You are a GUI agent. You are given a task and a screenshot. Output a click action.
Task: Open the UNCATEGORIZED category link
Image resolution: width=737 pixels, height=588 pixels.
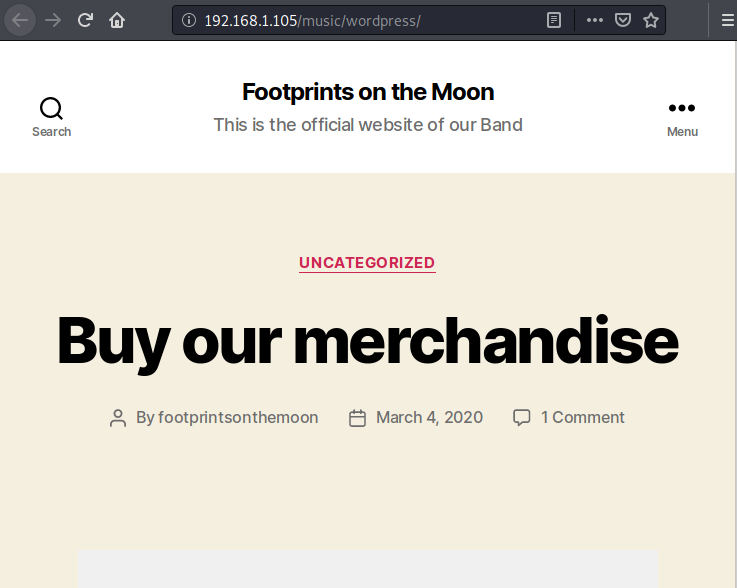click(x=367, y=263)
